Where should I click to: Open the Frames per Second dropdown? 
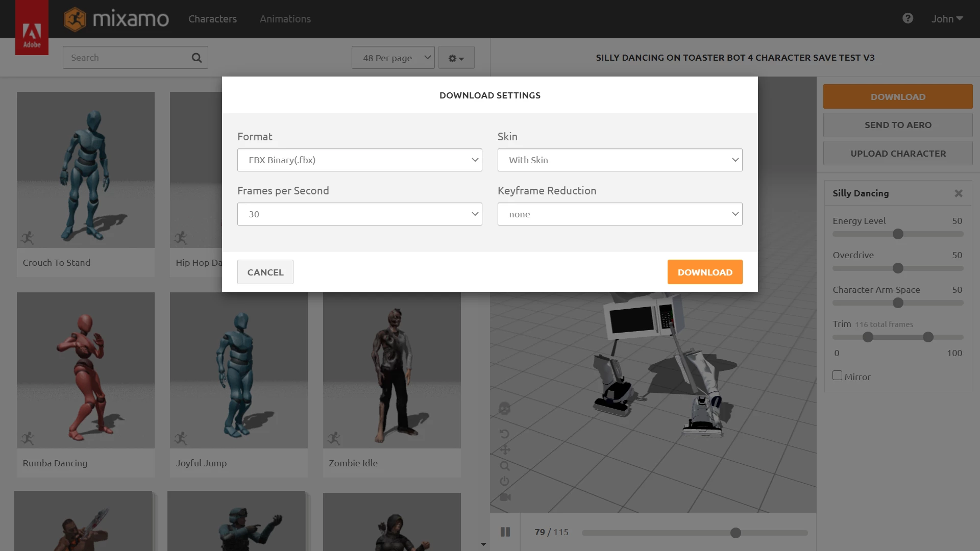click(359, 214)
